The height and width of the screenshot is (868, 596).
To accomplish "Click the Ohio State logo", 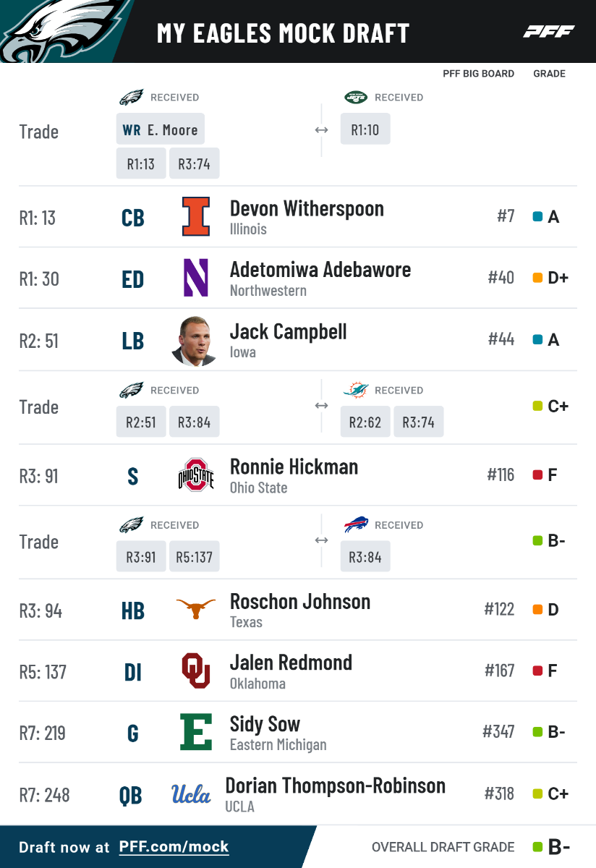I will [x=196, y=475].
